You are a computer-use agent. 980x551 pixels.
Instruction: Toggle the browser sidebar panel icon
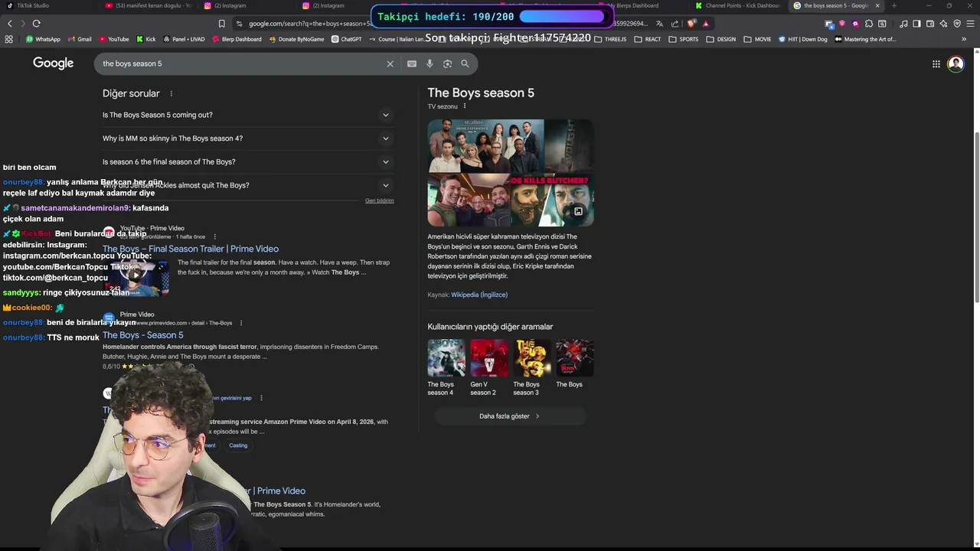click(916, 24)
